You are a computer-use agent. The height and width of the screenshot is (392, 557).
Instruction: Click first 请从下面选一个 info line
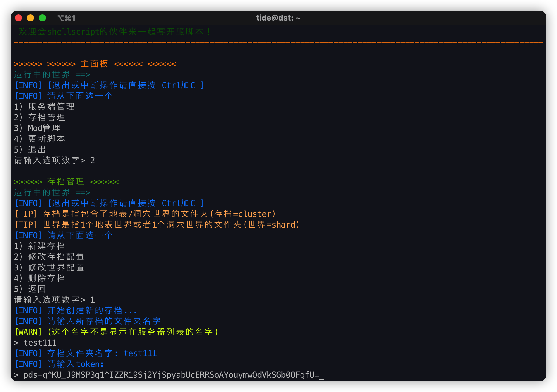click(x=63, y=96)
